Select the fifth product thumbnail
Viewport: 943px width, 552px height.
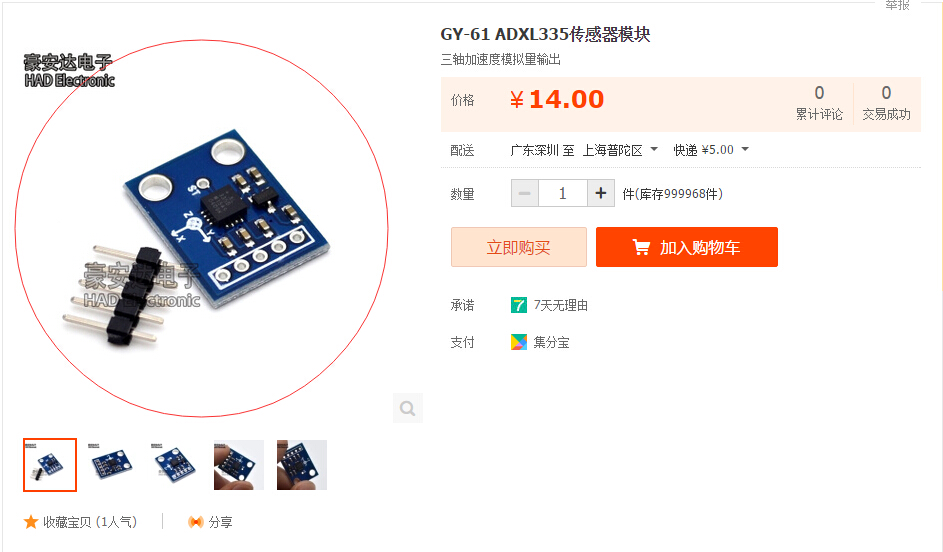pos(302,465)
